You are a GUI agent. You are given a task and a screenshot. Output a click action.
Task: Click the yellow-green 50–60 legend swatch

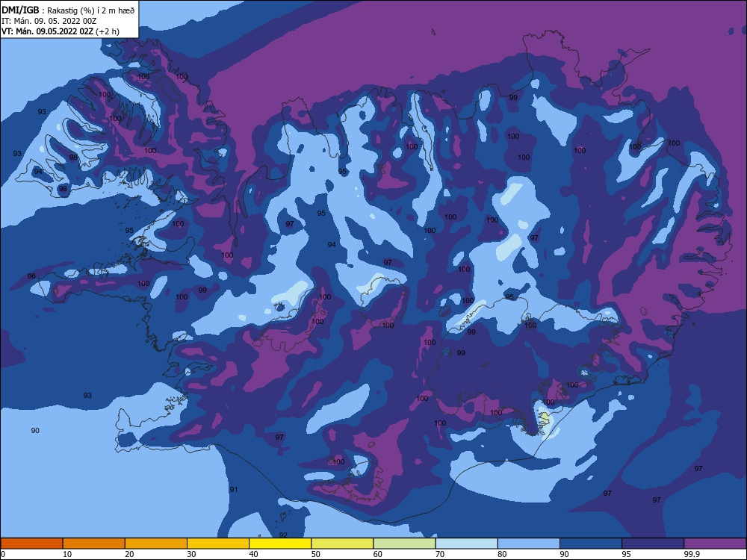click(x=342, y=544)
